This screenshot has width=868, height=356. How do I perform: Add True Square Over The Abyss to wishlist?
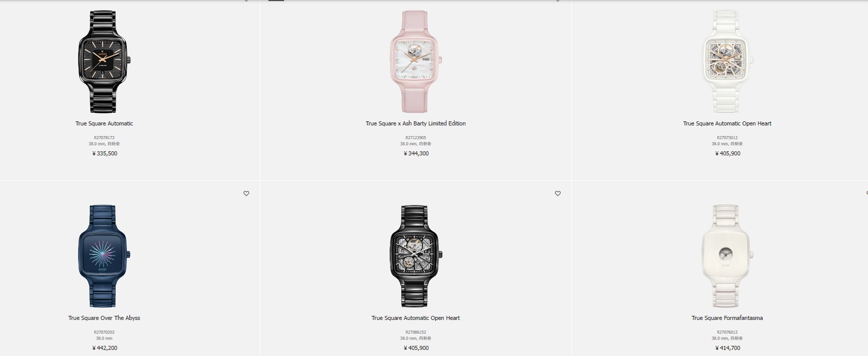click(x=246, y=193)
